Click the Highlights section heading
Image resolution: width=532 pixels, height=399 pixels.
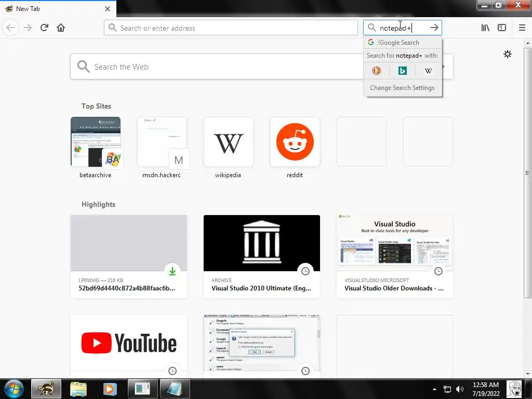98,204
